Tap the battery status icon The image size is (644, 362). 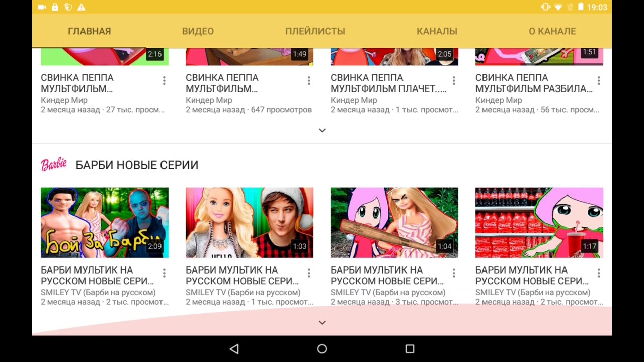tap(580, 7)
